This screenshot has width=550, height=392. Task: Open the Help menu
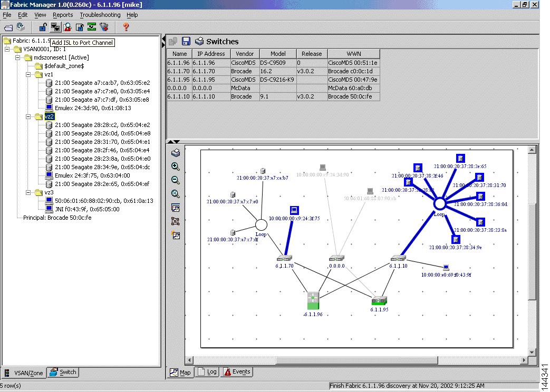pyautogui.click(x=132, y=15)
